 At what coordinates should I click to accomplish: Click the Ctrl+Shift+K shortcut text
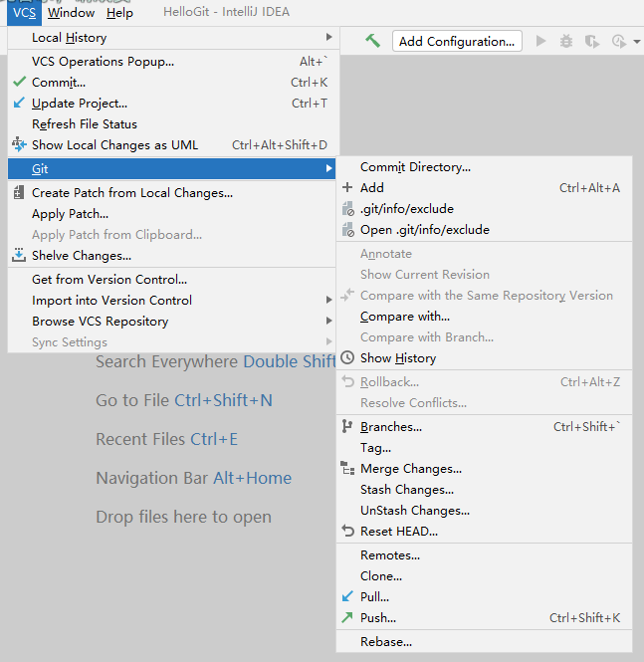(x=584, y=617)
